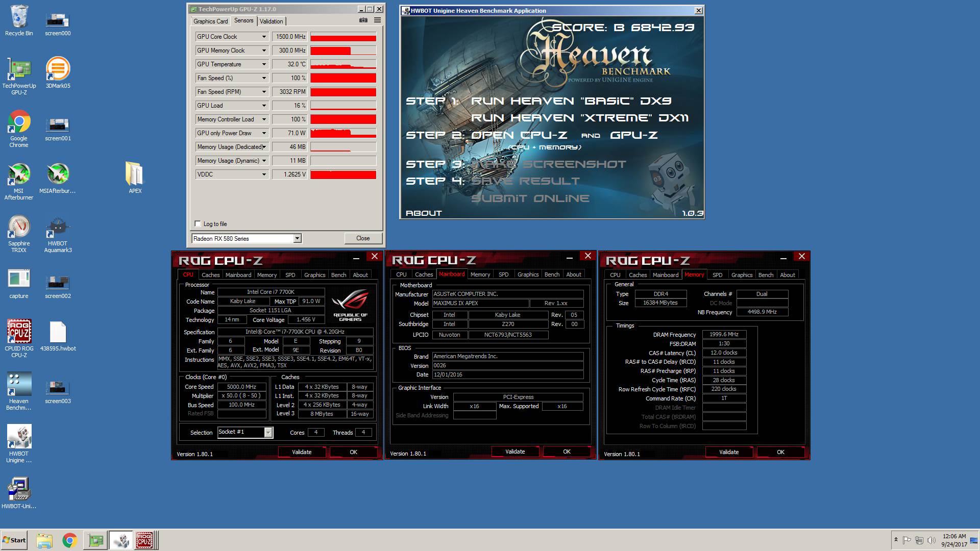Switch to GPU-Z in the taskbar
This screenshot has height=551, width=980.
click(95, 540)
